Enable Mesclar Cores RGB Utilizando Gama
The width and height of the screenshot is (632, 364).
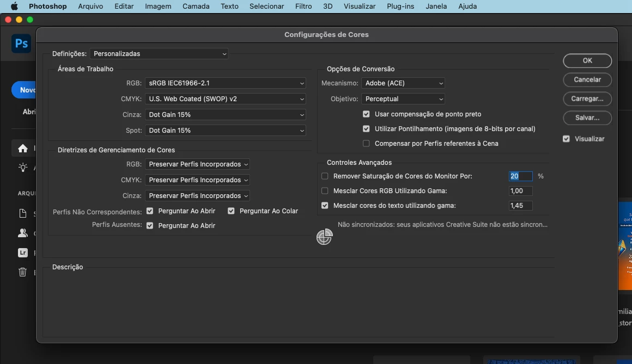[x=325, y=191]
